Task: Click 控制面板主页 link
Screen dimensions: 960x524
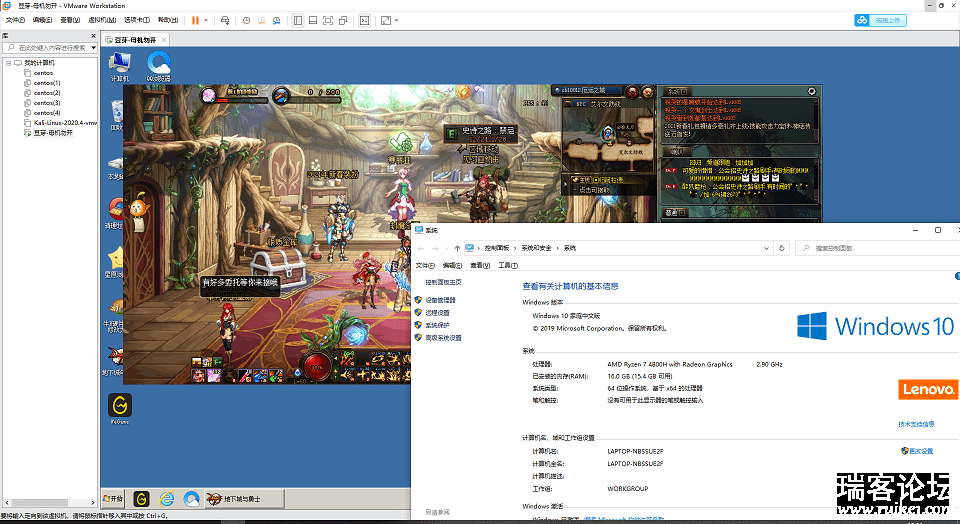Action: click(443, 282)
